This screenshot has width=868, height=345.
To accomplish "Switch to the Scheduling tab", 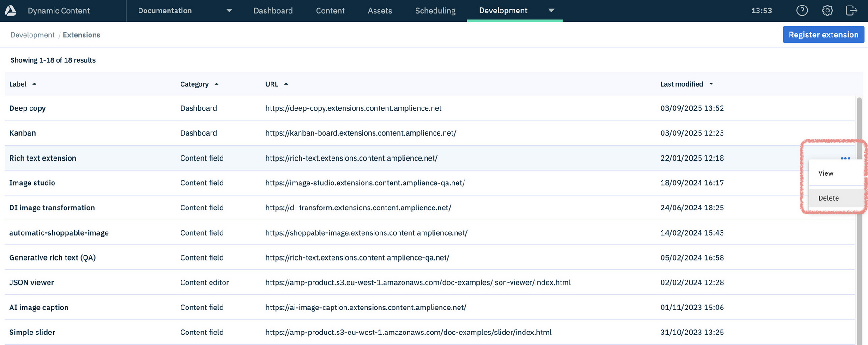I will point(435,11).
